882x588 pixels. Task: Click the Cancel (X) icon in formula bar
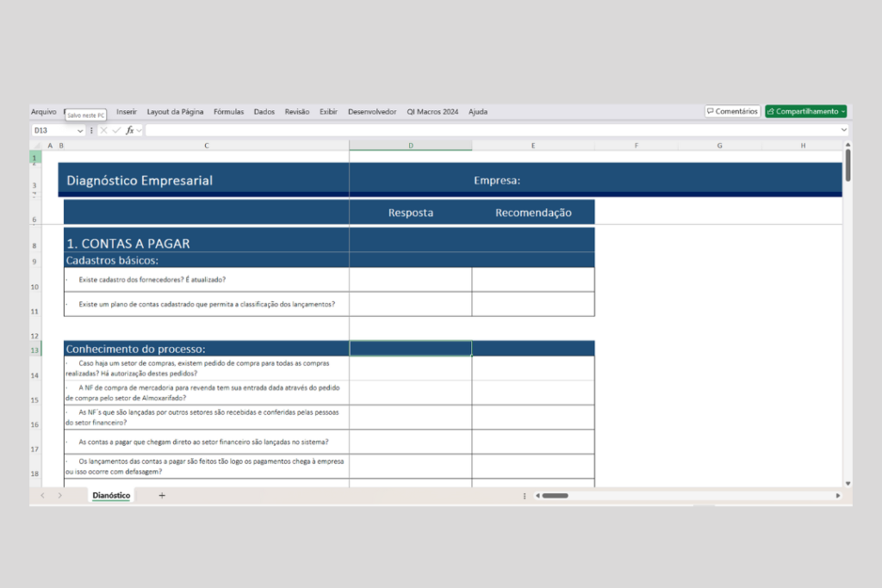click(x=103, y=131)
